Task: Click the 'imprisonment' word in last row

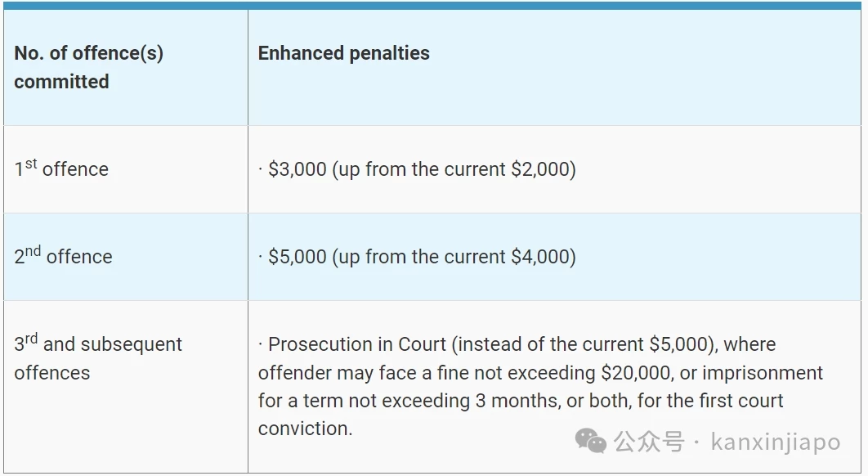Action: (x=763, y=373)
